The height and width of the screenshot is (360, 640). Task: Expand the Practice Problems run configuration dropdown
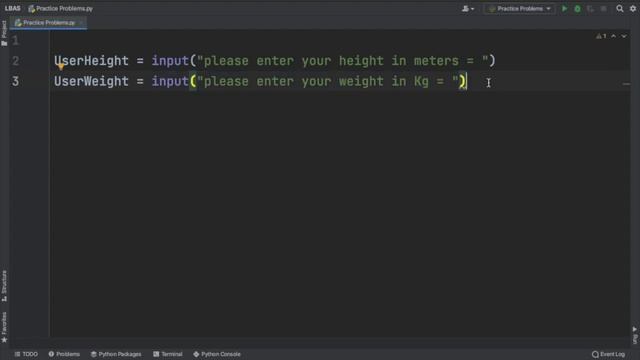click(520, 9)
